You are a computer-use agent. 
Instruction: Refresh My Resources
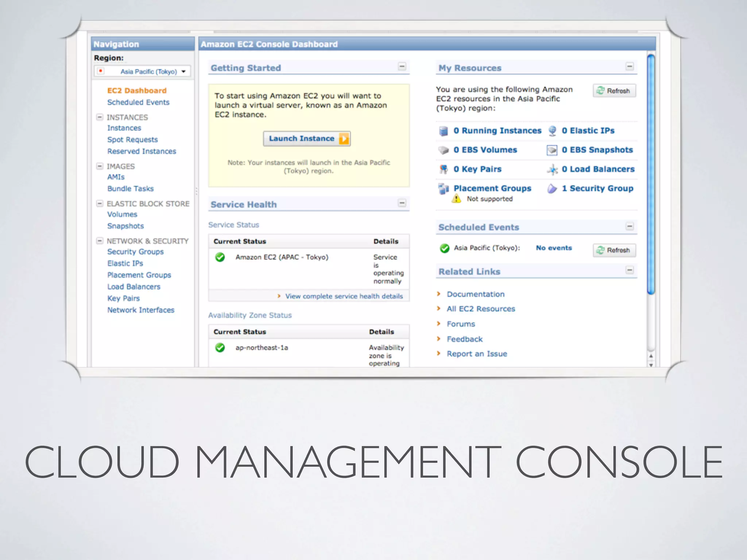[614, 91]
